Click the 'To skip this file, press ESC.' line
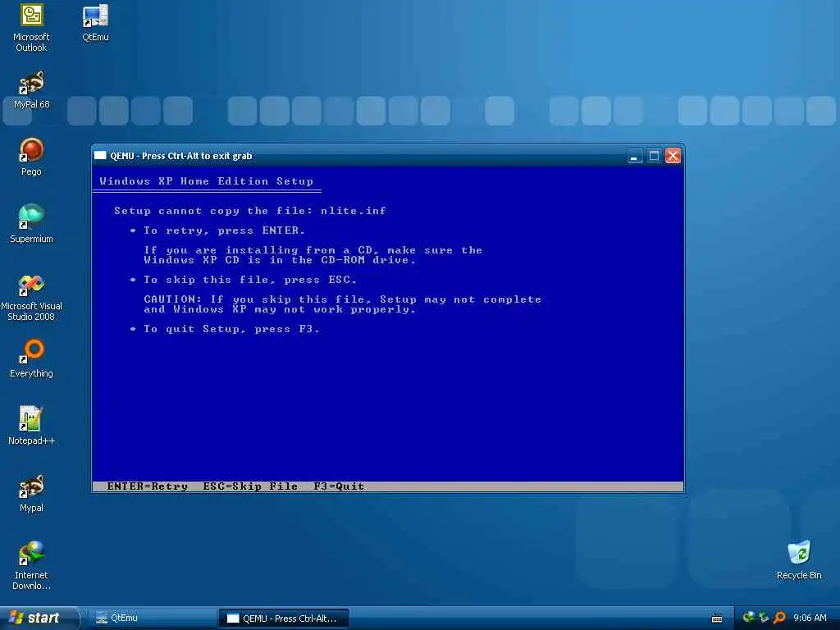The image size is (840, 630). coord(250,280)
